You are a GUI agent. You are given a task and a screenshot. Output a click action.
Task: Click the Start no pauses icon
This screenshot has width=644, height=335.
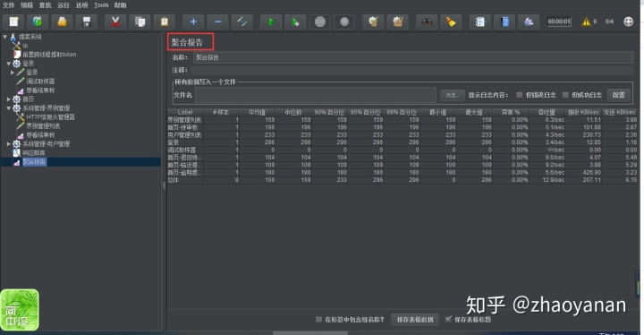295,21
